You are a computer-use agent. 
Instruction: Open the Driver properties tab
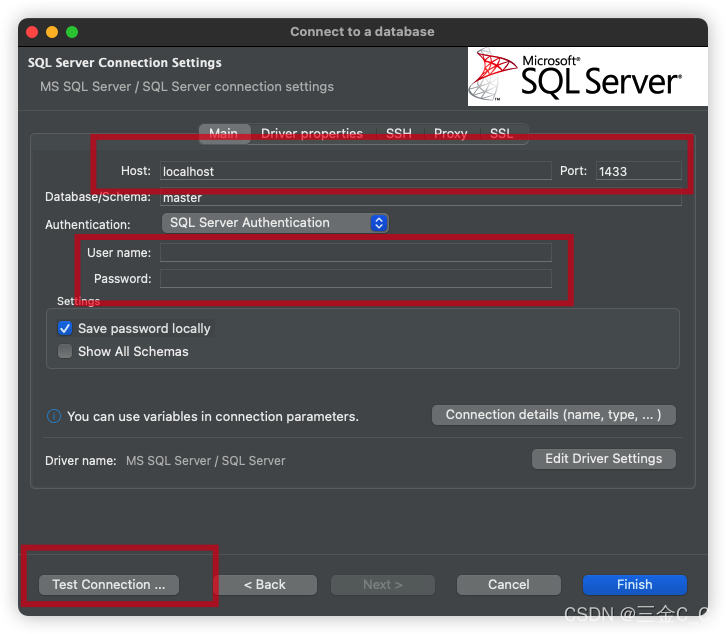tap(312, 133)
